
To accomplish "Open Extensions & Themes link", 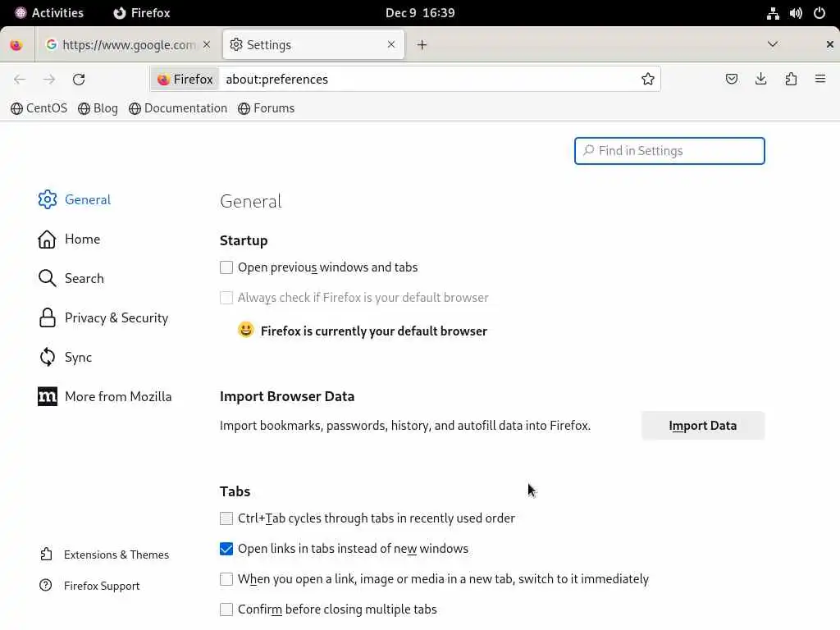I will 116,555.
